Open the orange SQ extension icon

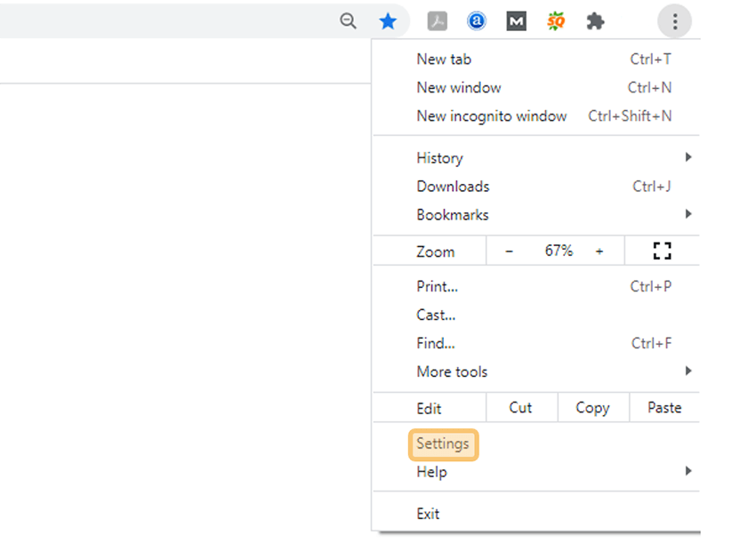point(555,21)
